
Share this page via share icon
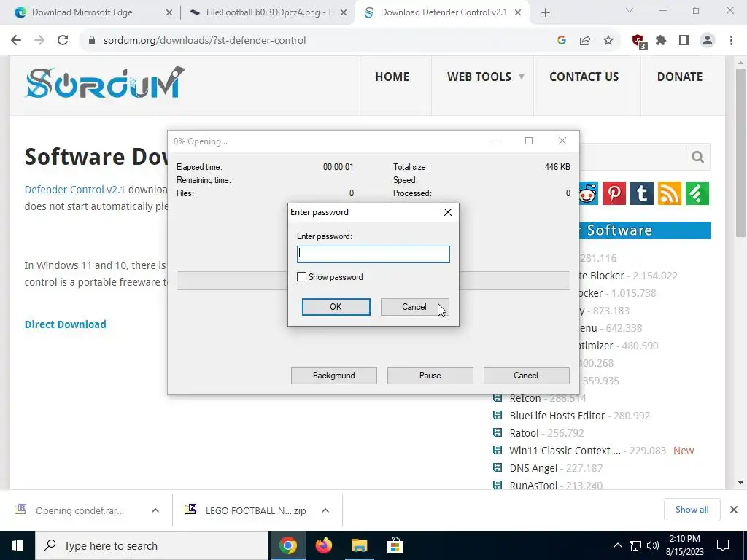tap(585, 41)
